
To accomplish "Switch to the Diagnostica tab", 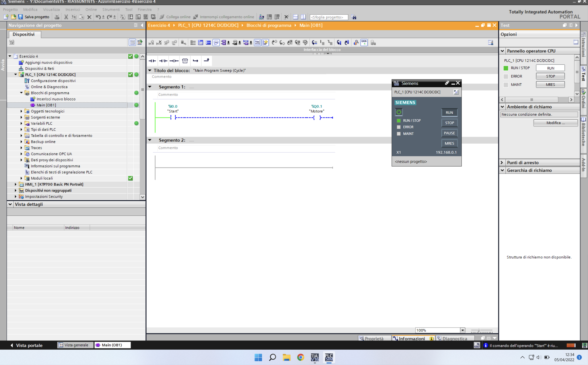I will pyautogui.click(x=455, y=338).
